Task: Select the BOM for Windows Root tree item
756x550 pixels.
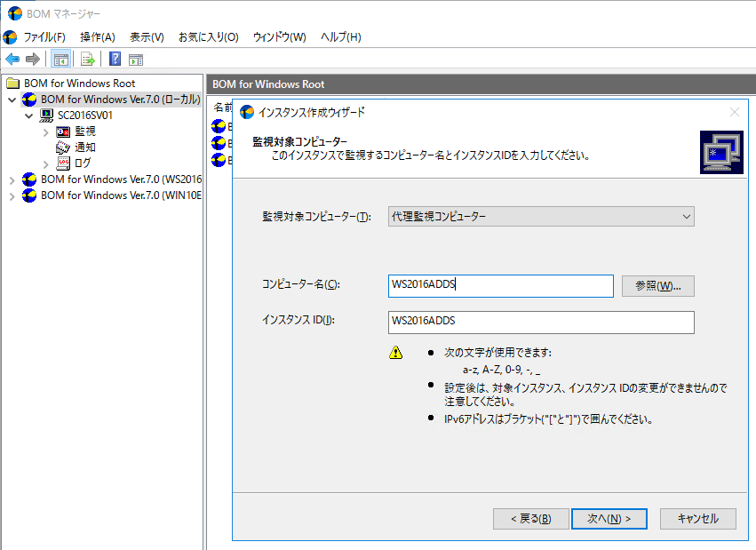Action: point(80,84)
